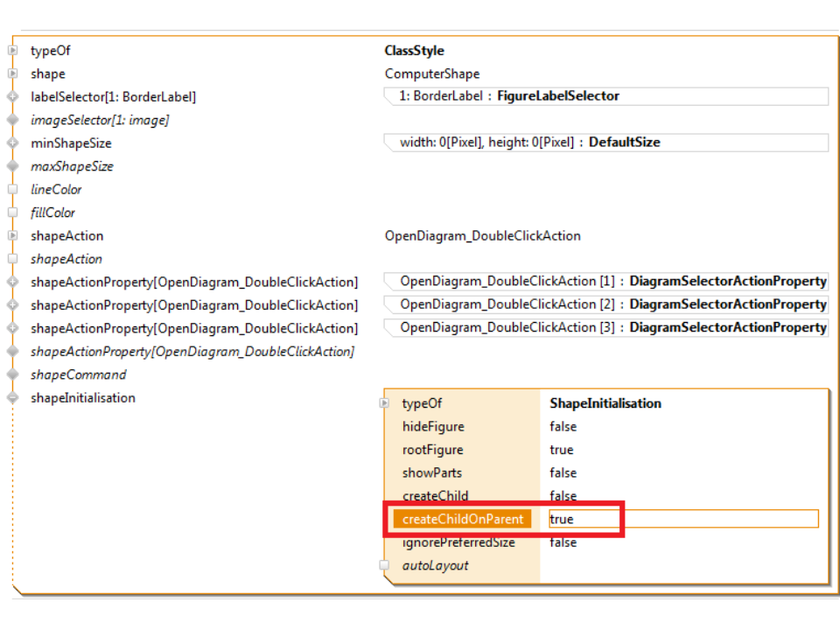
Task: Toggle the hideFigure false value
Action: 563,427
